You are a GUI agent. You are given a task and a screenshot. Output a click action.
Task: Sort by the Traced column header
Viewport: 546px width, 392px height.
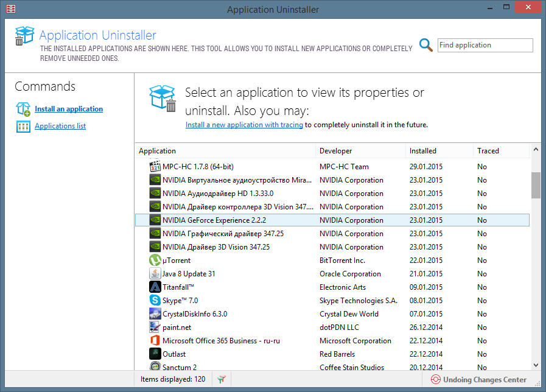(x=501, y=151)
